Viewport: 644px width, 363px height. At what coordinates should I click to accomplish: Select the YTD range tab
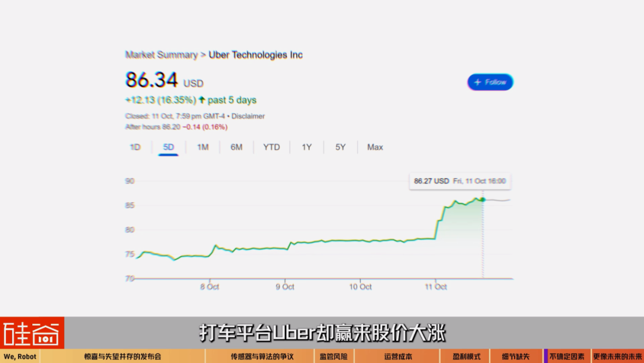pyautogui.click(x=271, y=147)
